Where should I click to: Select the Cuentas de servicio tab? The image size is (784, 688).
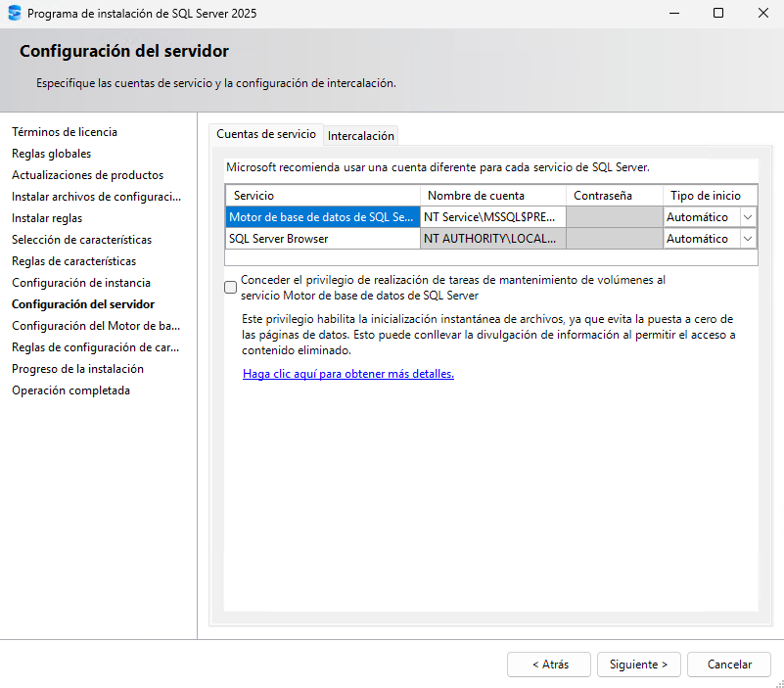[x=266, y=134]
